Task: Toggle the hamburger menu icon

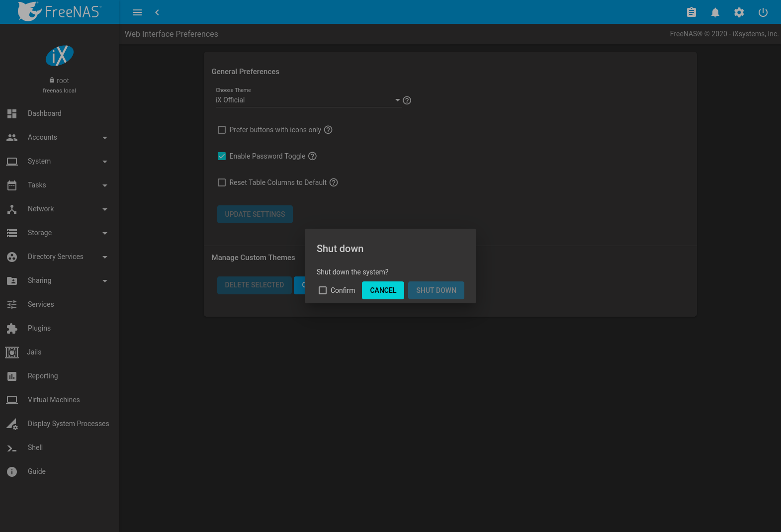Action: tap(137, 12)
